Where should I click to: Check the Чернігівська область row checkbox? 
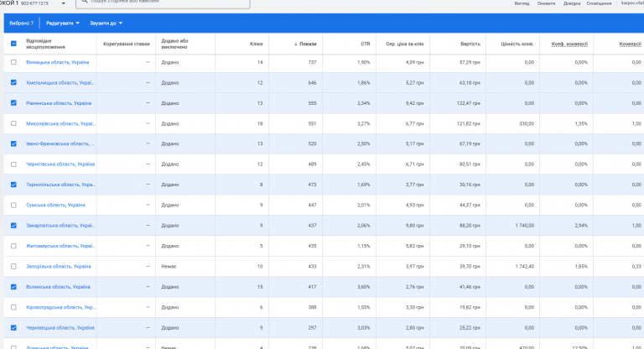pos(13,164)
